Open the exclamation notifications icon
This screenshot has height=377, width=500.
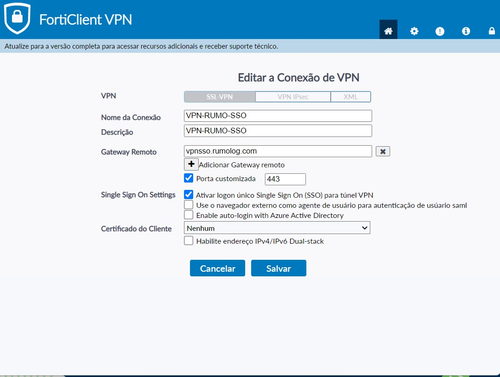point(440,31)
